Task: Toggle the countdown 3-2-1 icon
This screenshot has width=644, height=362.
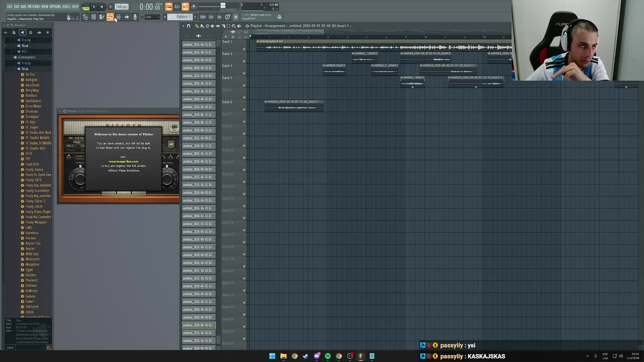Action: coord(177,7)
